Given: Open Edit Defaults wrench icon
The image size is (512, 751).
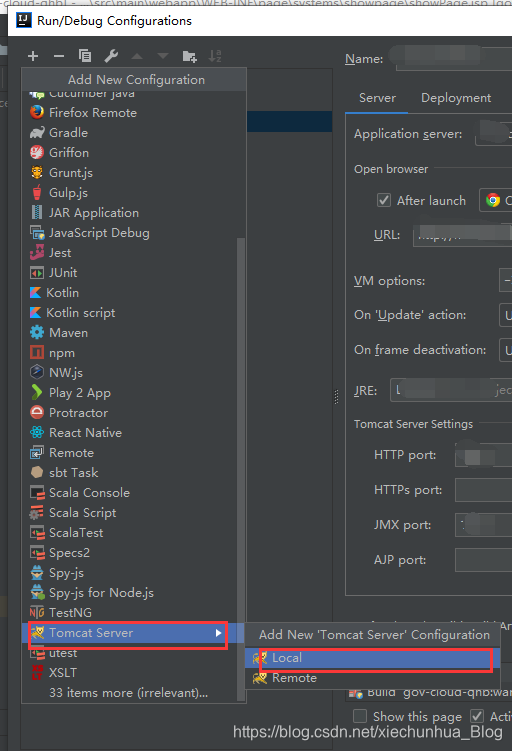Looking at the screenshot, I should (111, 56).
